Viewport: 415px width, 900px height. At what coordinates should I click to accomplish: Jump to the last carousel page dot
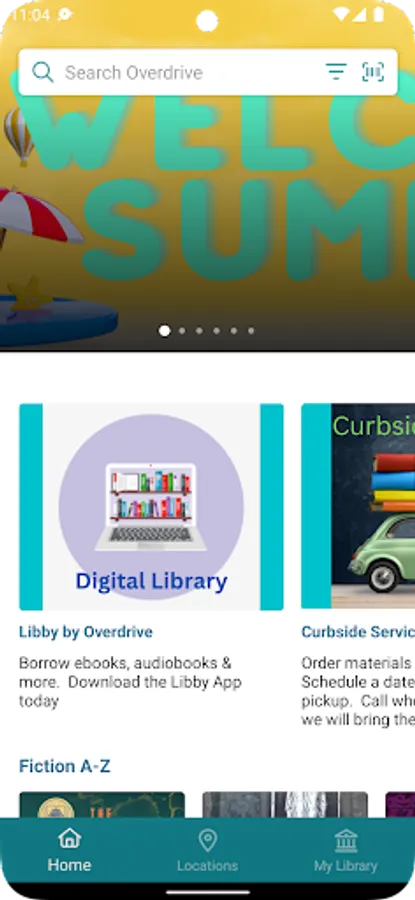click(251, 331)
